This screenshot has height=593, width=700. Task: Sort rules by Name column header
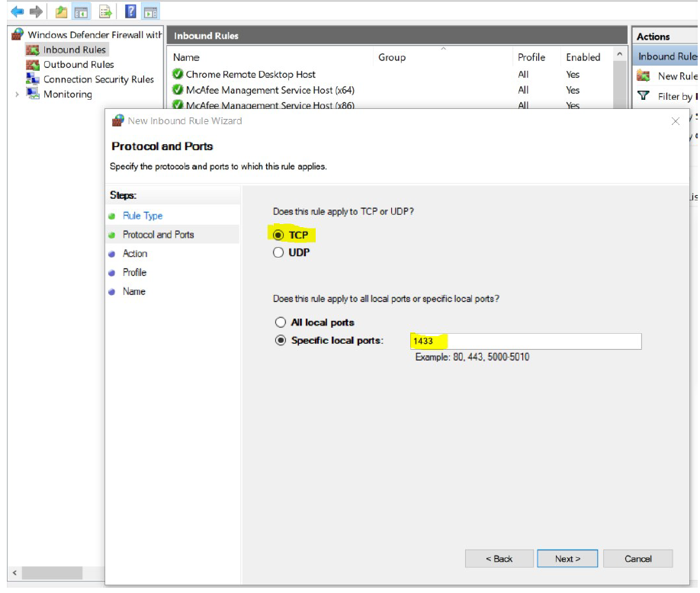(x=186, y=58)
